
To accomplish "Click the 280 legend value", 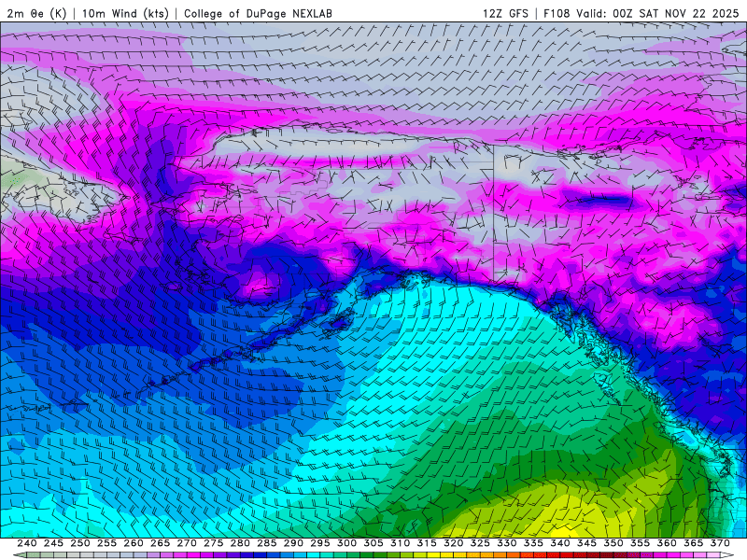I will (240, 543).
